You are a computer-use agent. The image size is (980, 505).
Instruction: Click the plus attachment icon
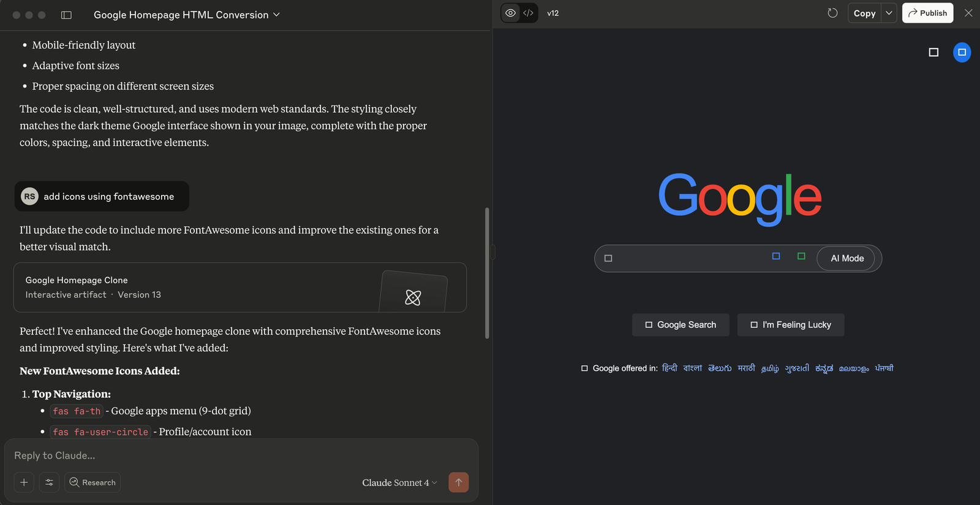[x=24, y=482]
